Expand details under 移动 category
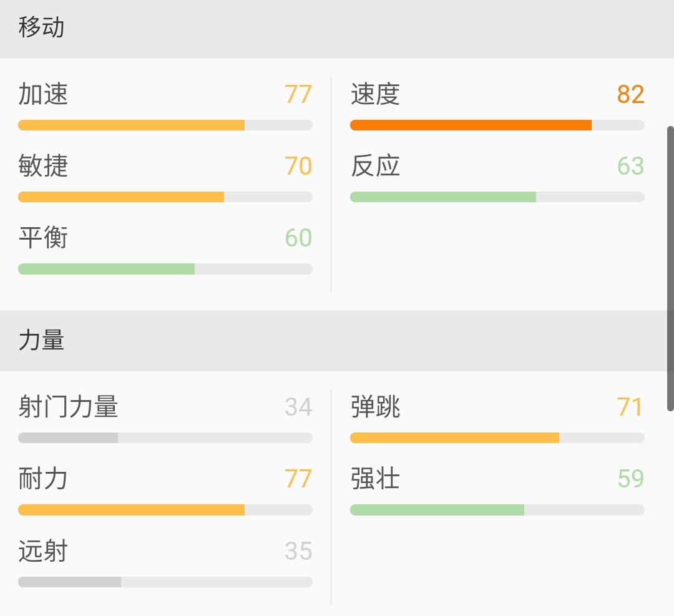This screenshot has height=616, width=674. (39, 28)
